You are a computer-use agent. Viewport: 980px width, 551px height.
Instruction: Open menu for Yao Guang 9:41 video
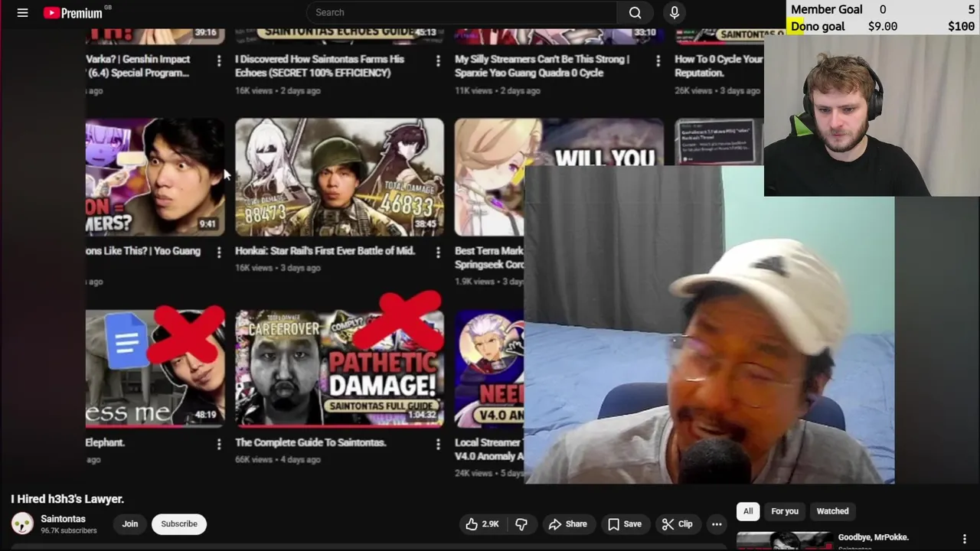(219, 252)
